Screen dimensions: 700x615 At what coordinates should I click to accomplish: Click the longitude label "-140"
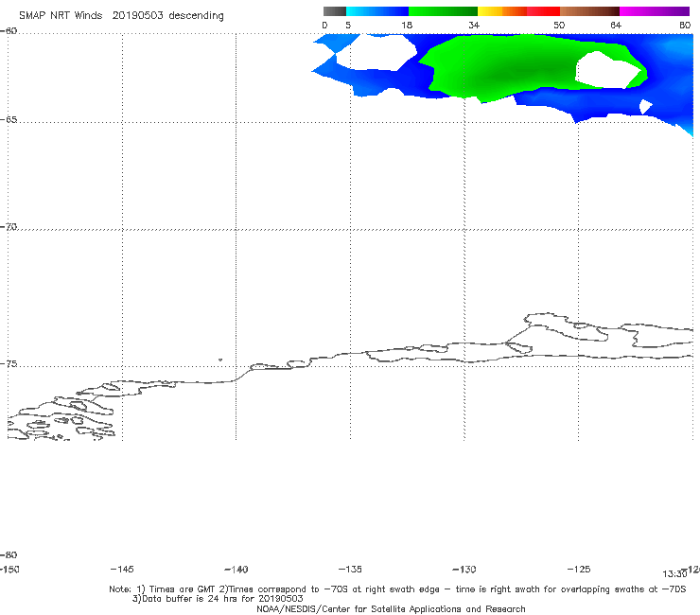point(236,570)
